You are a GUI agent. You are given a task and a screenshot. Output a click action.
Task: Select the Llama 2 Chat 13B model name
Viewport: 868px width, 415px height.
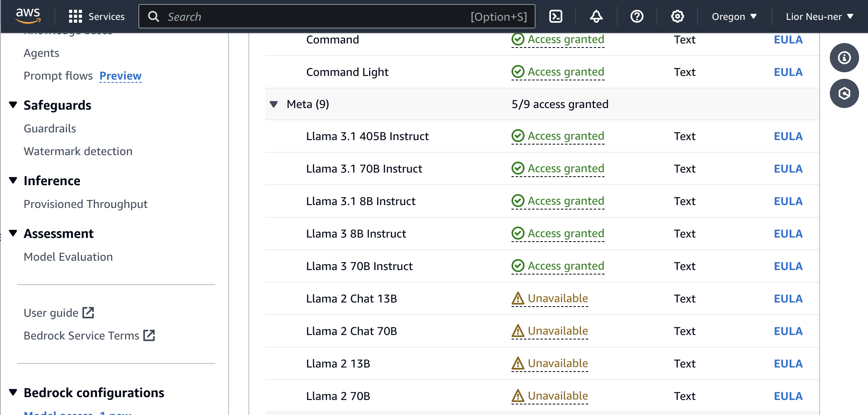(352, 298)
